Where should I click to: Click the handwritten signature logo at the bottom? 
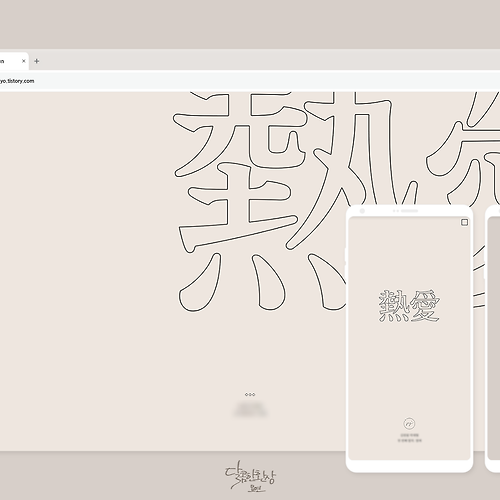click(x=250, y=476)
